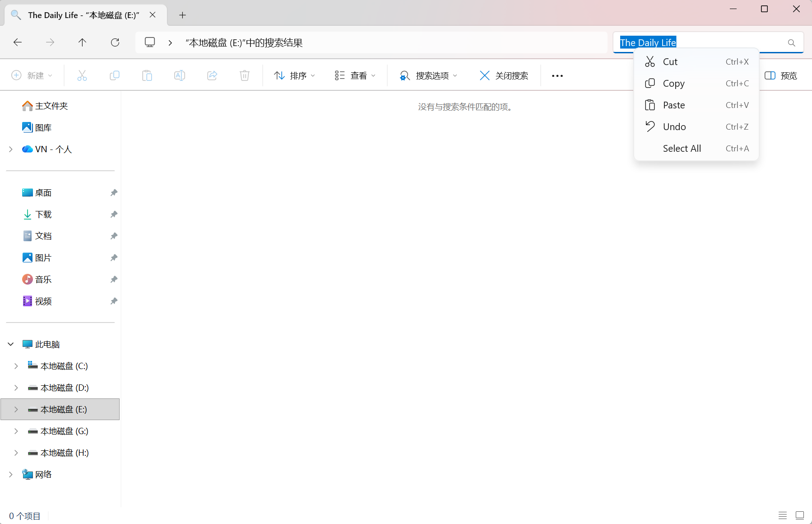The width and height of the screenshot is (812, 524).
Task: Click the paste clipboard toolbar icon
Action: click(147, 75)
